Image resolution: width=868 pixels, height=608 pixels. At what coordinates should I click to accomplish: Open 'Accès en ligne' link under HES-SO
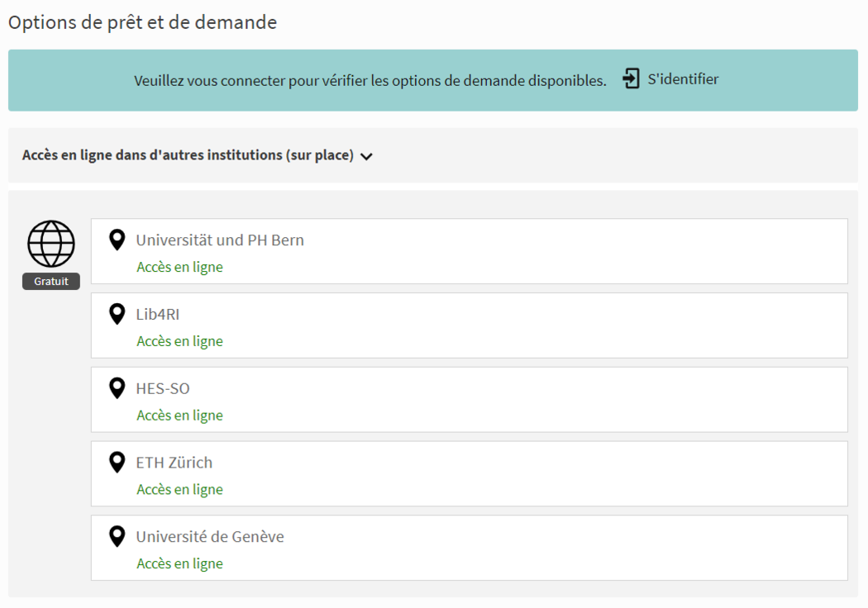click(x=179, y=416)
